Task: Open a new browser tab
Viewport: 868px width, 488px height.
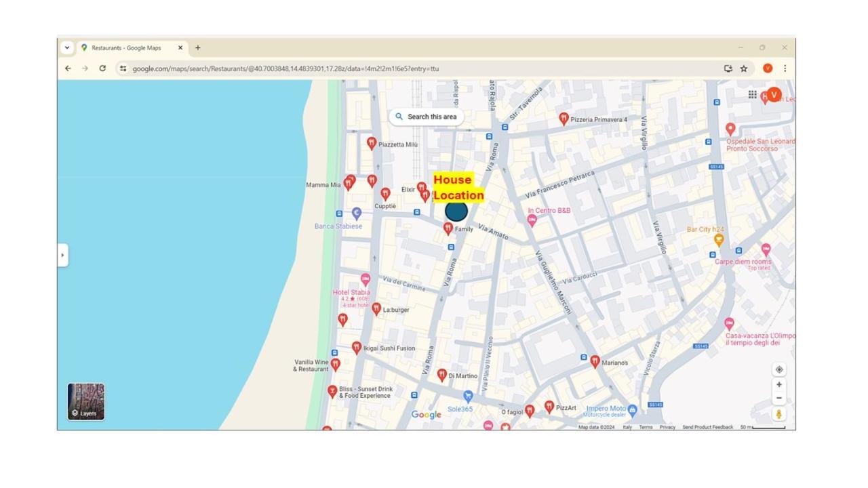Action: tap(198, 48)
